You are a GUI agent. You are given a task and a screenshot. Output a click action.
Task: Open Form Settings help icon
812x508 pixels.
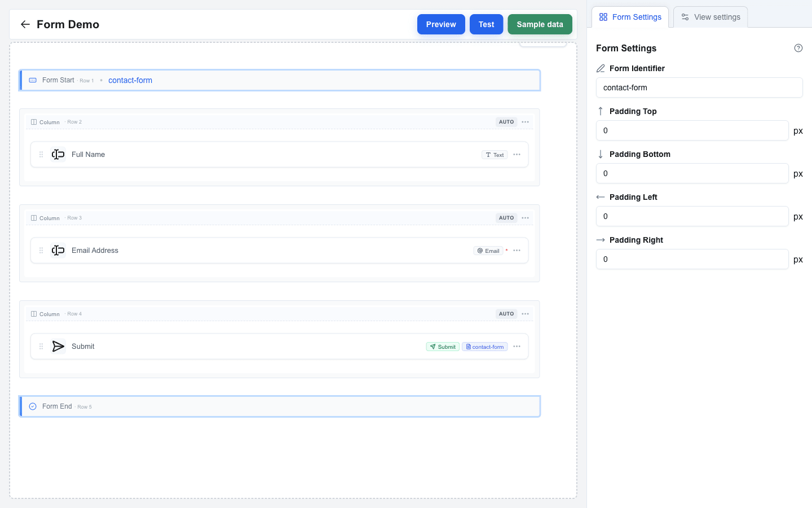[x=798, y=48]
